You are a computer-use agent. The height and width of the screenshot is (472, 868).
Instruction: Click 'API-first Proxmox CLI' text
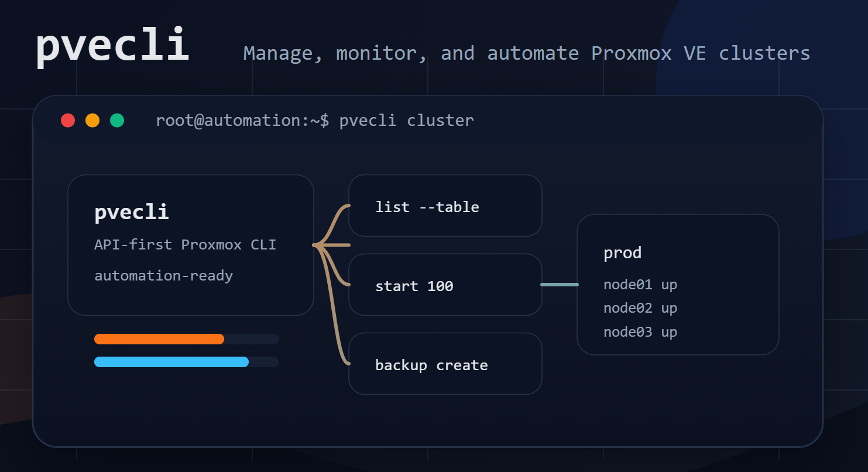click(x=185, y=244)
